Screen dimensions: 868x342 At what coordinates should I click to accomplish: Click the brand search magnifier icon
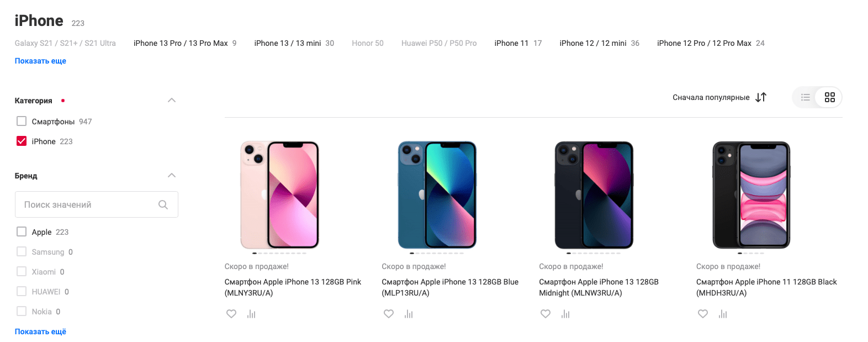click(163, 204)
